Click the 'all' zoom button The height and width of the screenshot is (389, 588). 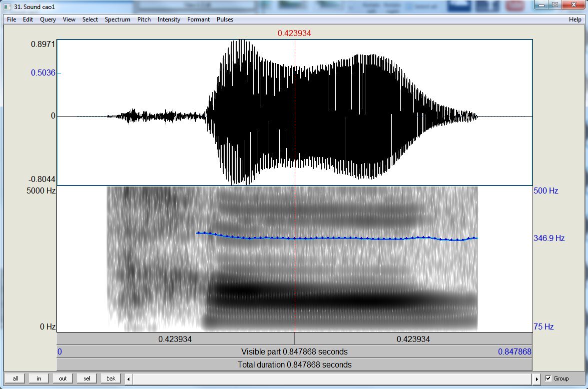[15, 378]
